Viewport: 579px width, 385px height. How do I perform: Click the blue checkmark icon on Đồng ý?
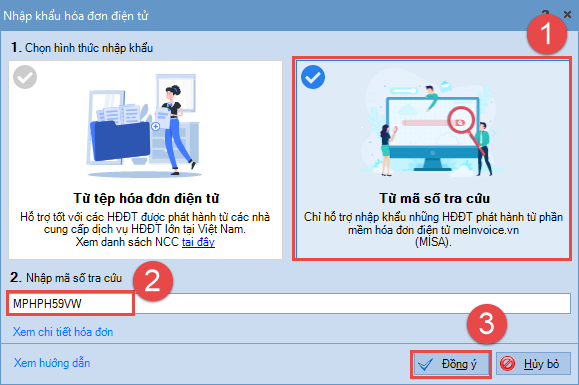point(425,364)
